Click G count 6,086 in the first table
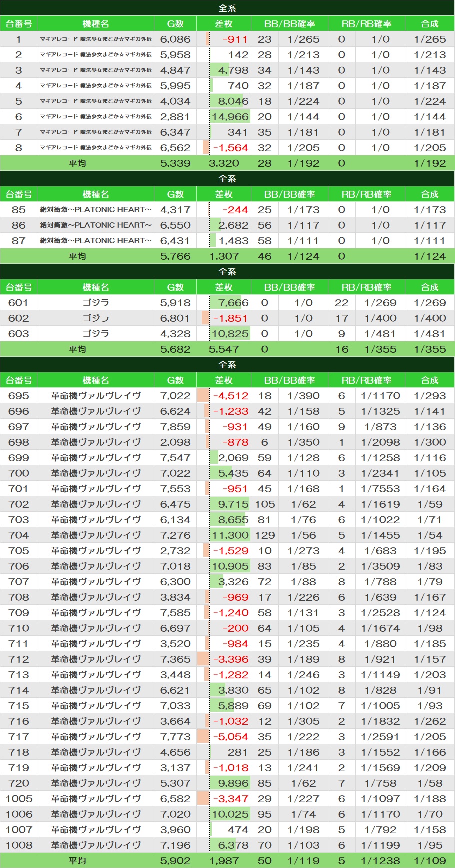 click(x=175, y=39)
